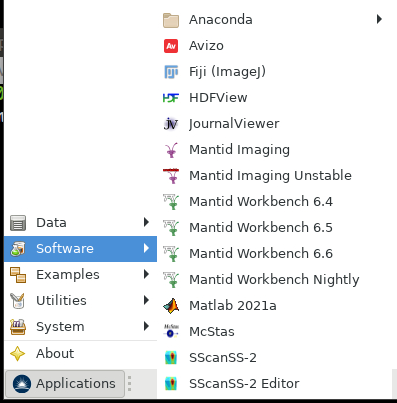397x403 pixels.
Task: Click the Mantid Imaging Unstable icon
Action: pos(171,176)
